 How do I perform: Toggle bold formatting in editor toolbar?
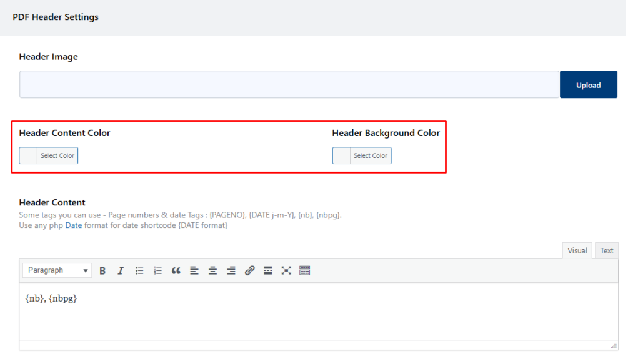pos(102,270)
